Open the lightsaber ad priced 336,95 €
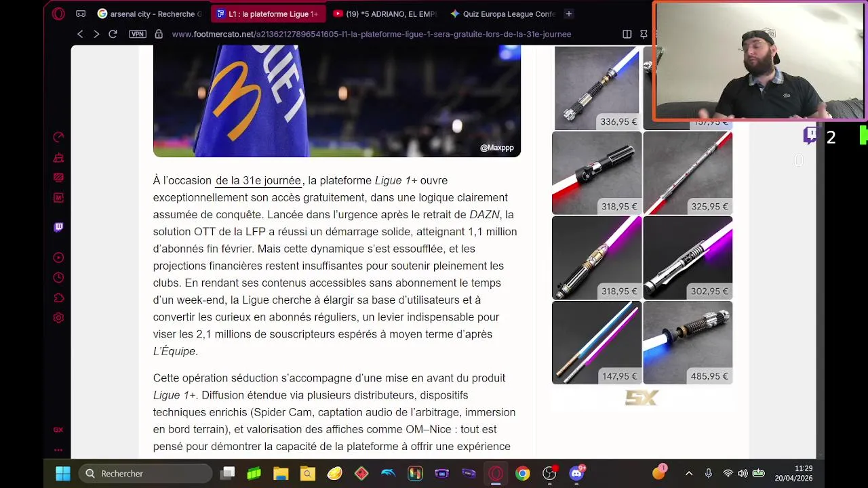 pos(597,87)
